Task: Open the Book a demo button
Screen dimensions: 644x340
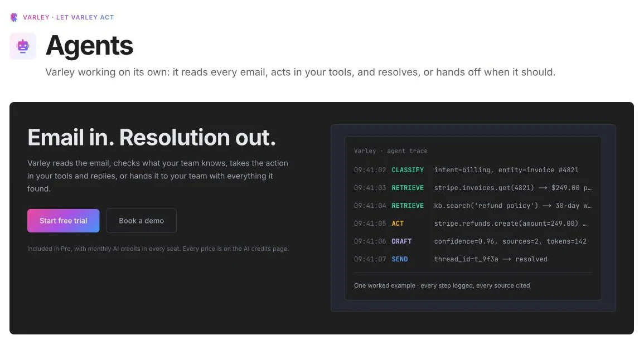Action: (x=141, y=221)
